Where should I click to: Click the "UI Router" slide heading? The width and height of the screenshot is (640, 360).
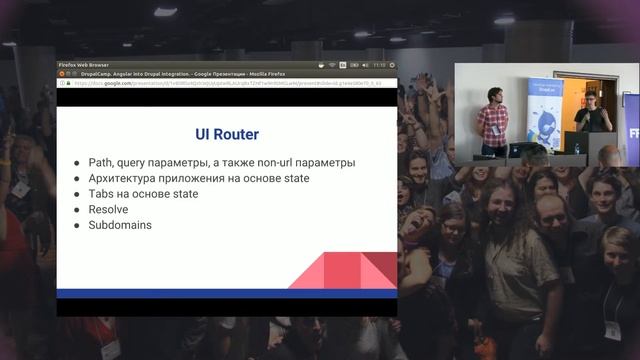[x=227, y=134]
